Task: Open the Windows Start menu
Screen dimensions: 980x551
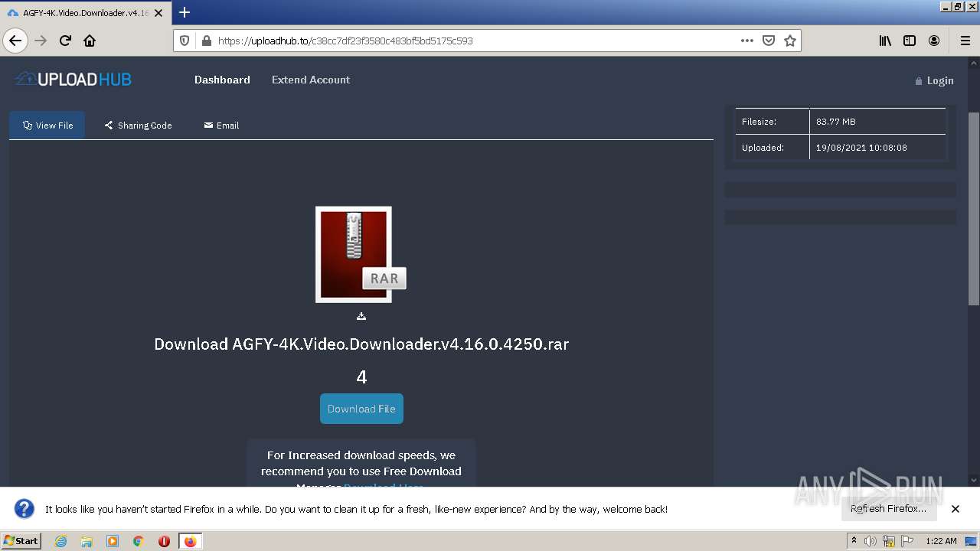Action: [x=21, y=541]
